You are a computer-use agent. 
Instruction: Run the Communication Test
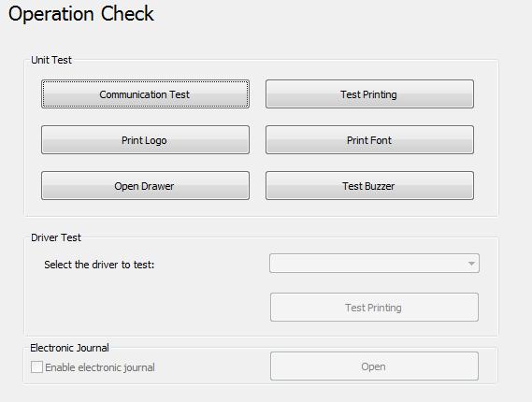[145, 94]
